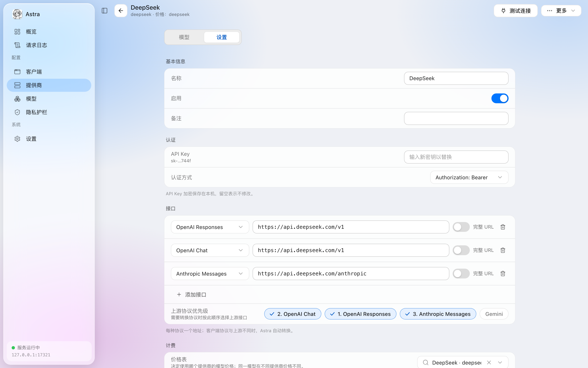The image size is (588, 368).
Task: Click the 备注 notes field
Action: click(x=456, y=118)
